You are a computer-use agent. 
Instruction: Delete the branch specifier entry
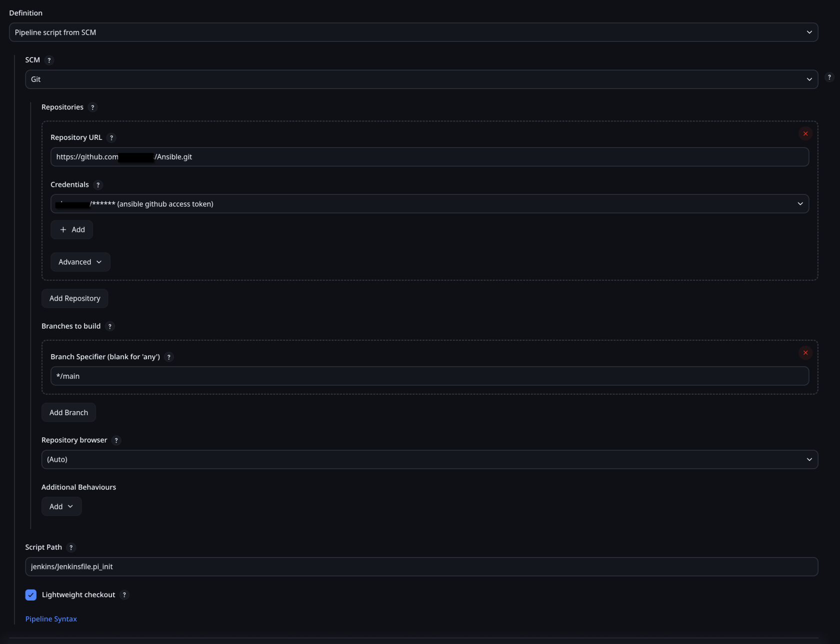pos(805,353)
